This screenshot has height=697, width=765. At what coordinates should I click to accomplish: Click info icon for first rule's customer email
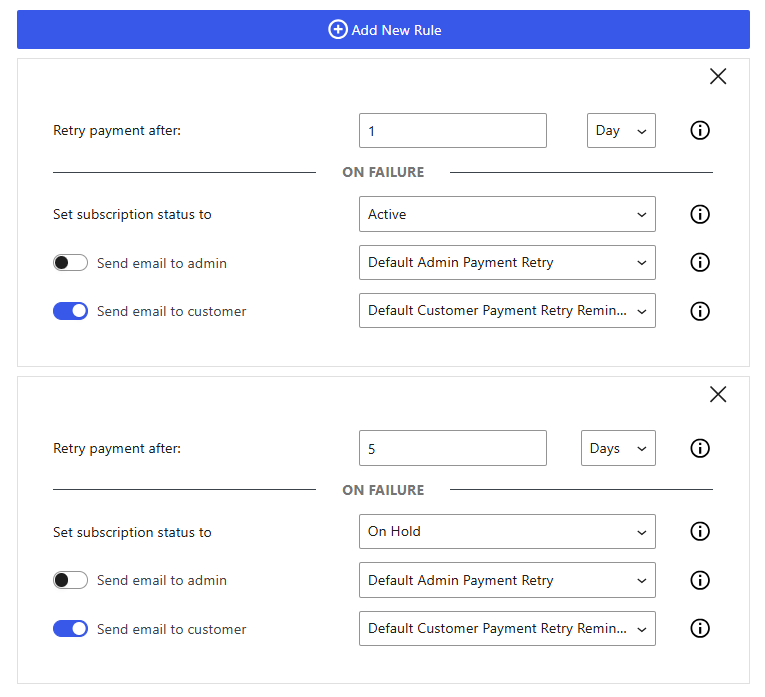700,311
